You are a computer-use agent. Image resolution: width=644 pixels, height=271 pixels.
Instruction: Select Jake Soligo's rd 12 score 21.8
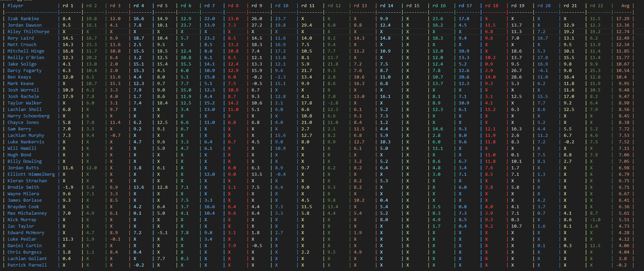click(333, 64)
